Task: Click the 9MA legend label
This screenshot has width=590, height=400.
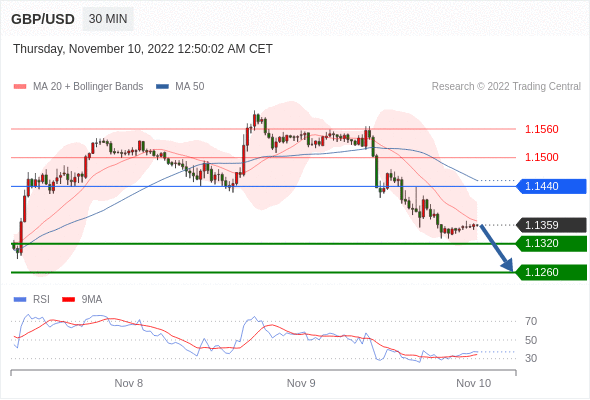Action: pos(92,300)
